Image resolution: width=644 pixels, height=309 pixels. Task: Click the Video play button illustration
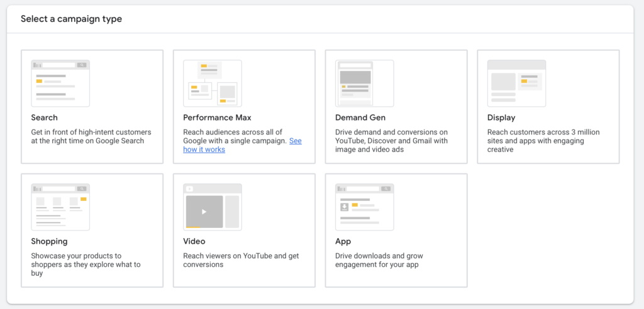pos(204,212)
